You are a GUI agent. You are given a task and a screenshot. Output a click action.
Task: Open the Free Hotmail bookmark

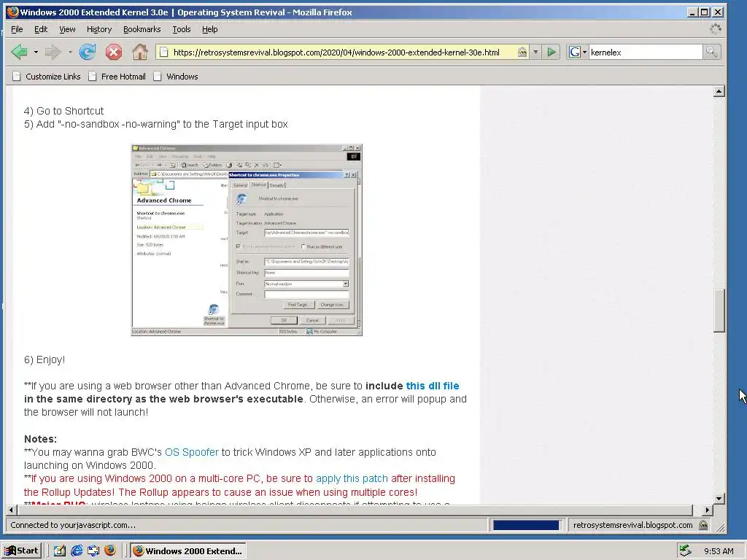click(x=117, y=76)
